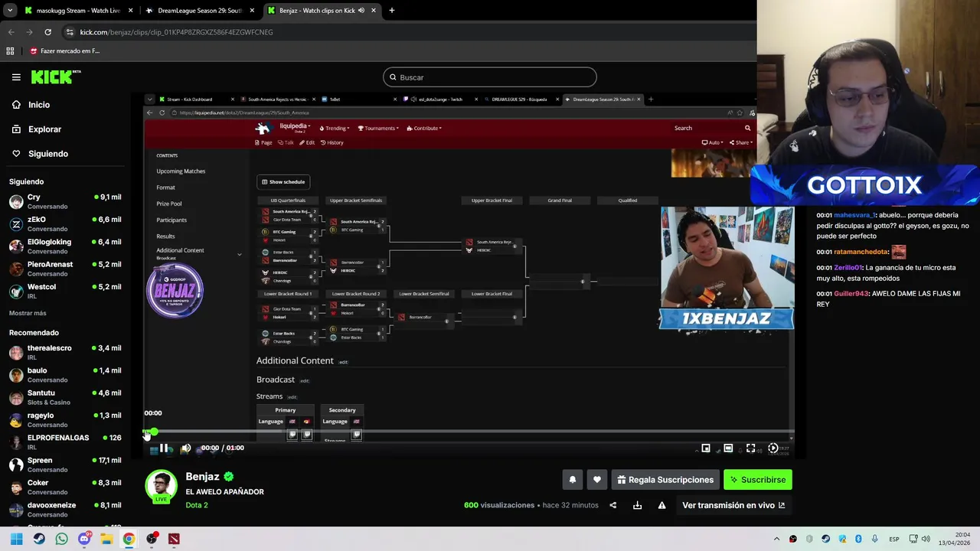
Task: Follow Benjaz with the heart button
Action: (x=597, y=480)
